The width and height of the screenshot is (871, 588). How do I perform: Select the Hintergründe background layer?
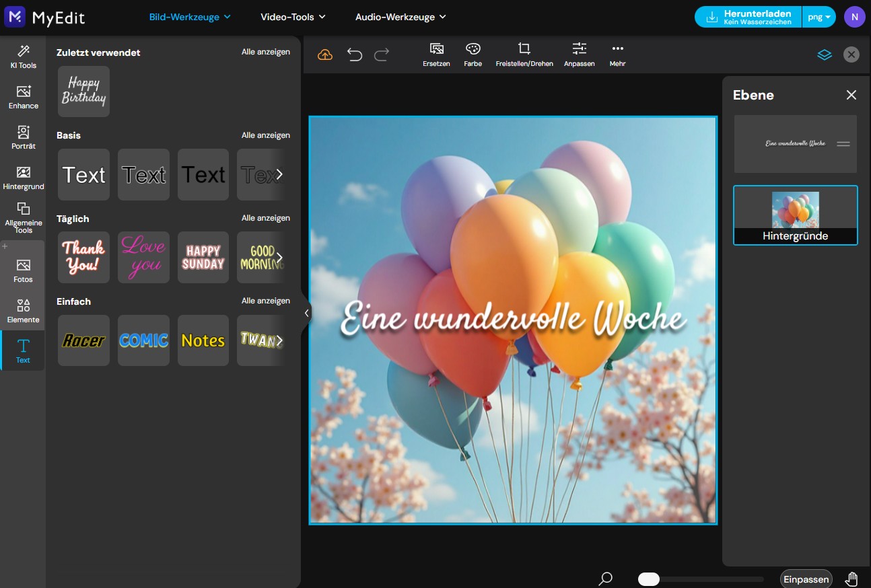(795, 215)
